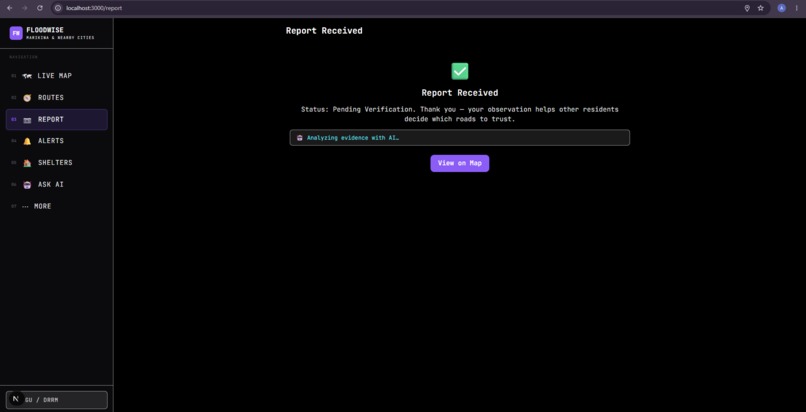Expand the More navigation item
Screen dimensions: 806x412
(57, 206)
